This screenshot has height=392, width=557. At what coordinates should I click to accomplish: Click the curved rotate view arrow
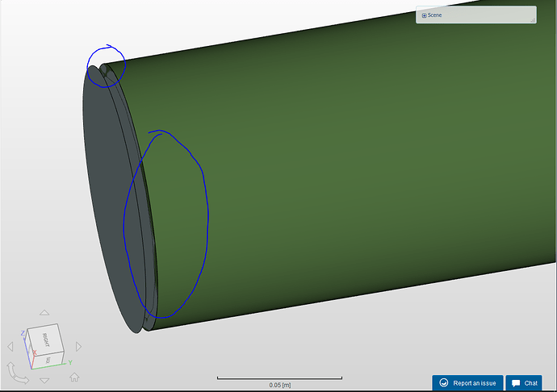17,373
